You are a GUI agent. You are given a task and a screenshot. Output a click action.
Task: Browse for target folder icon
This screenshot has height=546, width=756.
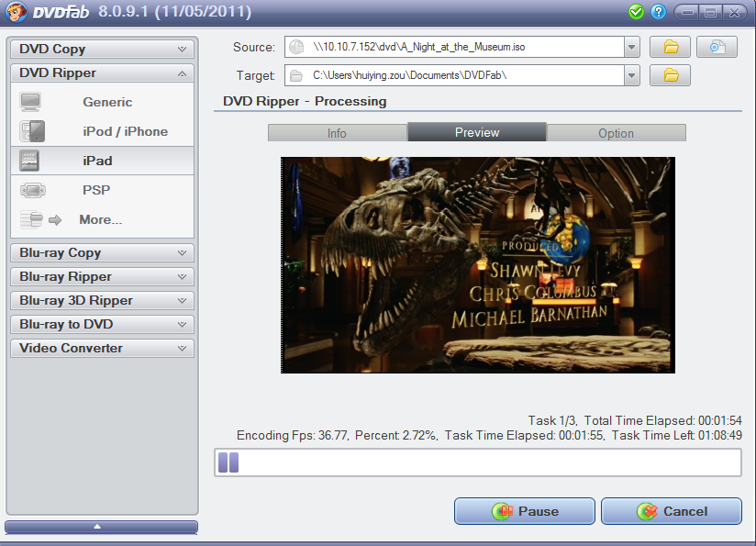pos(670,75)
